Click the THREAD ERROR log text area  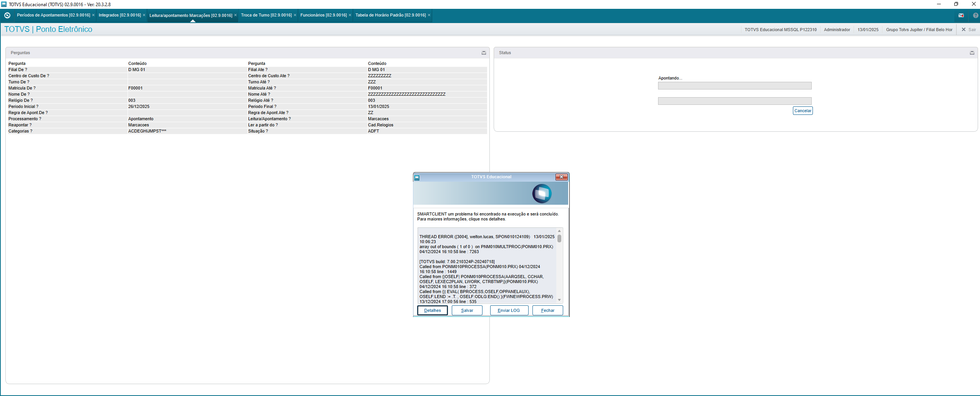[x=487, y=266]
